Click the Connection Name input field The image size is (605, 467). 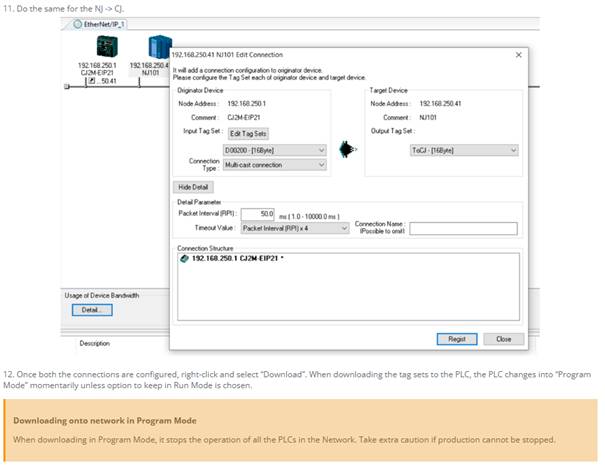point(463,228)
